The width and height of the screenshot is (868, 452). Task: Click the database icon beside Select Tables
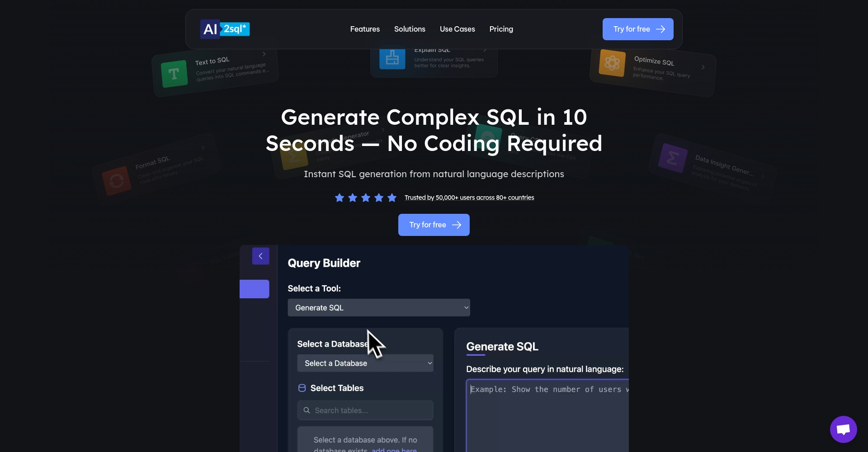point(302,388)
